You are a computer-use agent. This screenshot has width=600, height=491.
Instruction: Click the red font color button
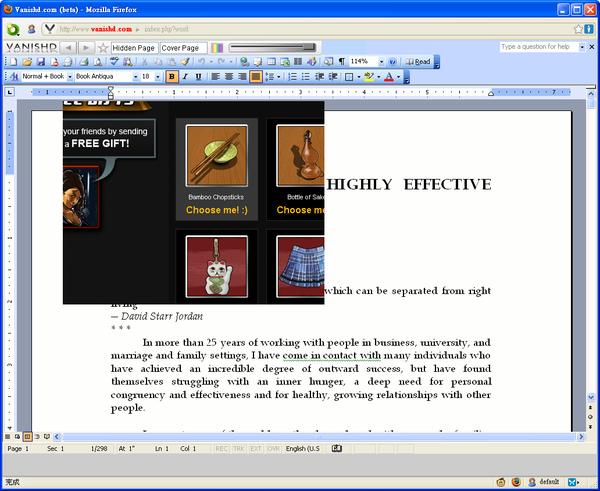coord(389,77)
